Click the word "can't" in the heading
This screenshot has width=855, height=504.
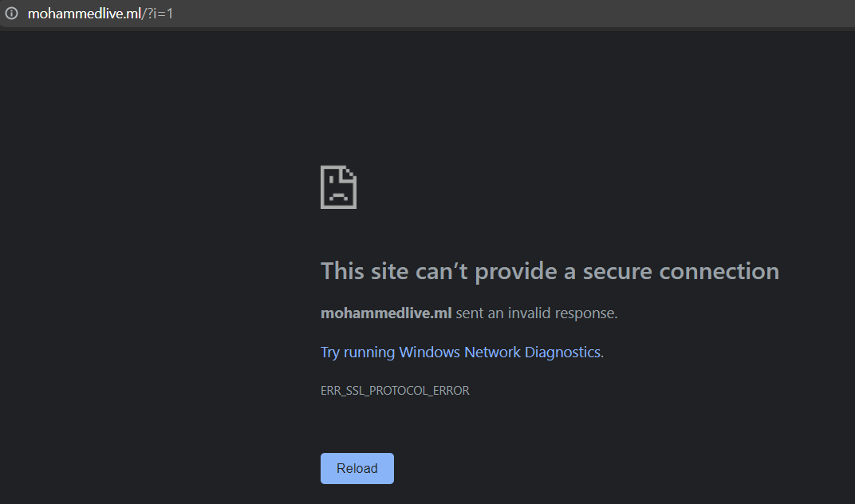(443, 271)
